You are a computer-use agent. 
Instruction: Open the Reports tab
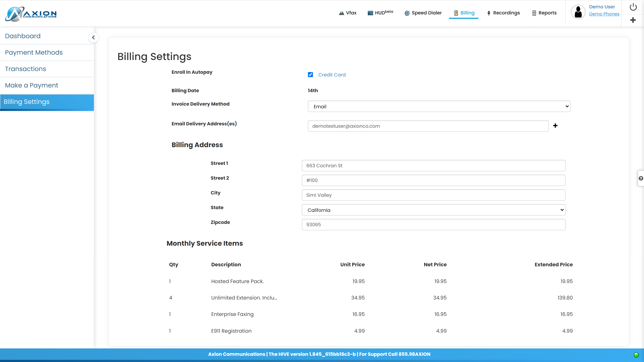tap(544, 13)
